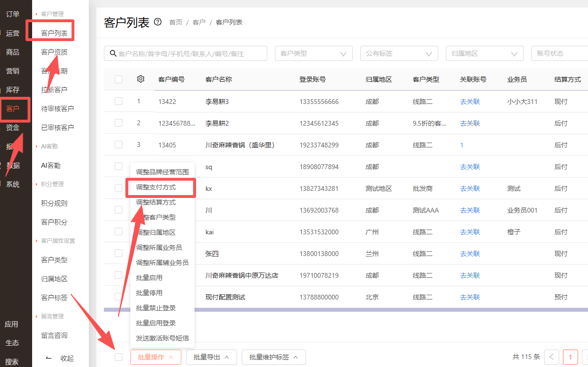
Task: Open 留言咨询 in the submenu
Action: tap(54, 335)
